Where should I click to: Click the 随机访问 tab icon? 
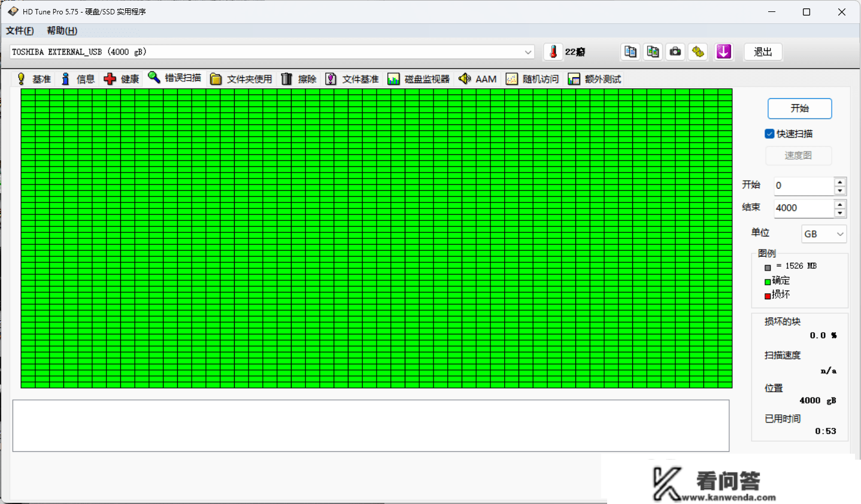(x=511, y=79)
